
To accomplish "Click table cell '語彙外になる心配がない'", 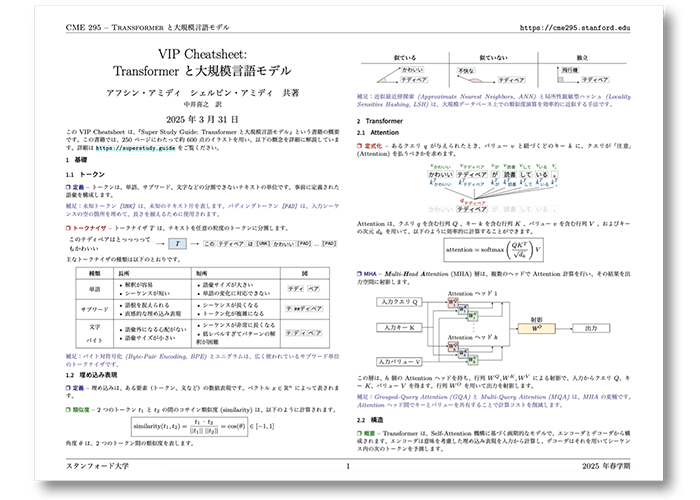I will pos(155,329).
